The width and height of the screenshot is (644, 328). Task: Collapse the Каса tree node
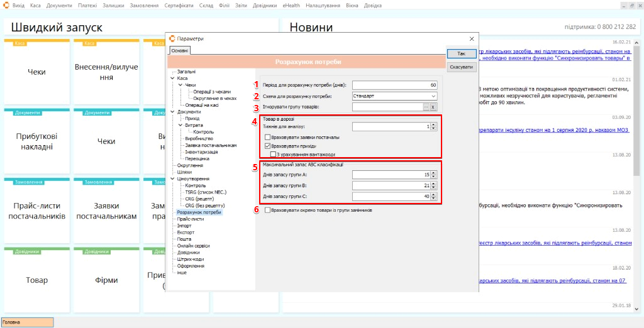click(172, 78)
